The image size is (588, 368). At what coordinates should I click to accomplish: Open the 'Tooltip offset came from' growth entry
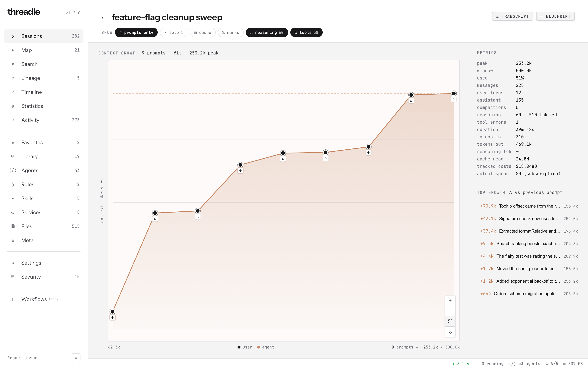coord(529,206)
